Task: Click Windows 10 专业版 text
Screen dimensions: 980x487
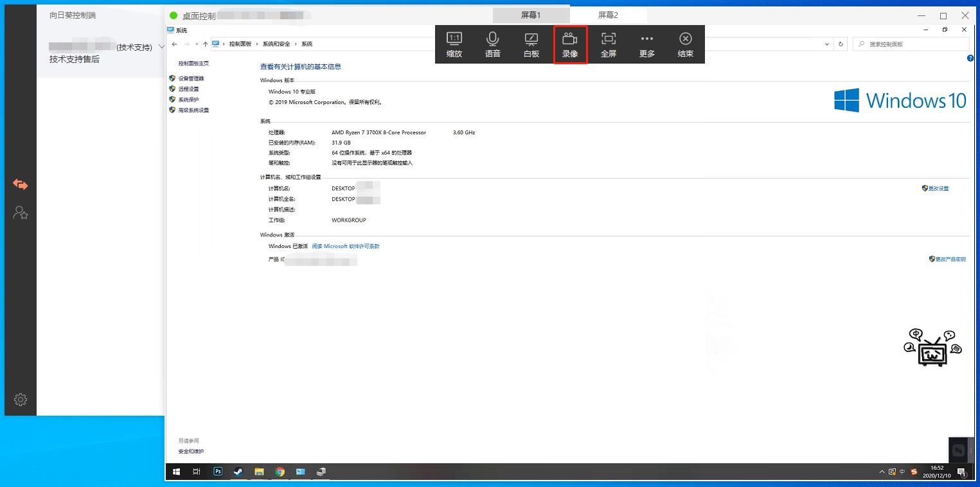Action: point(292,92)
